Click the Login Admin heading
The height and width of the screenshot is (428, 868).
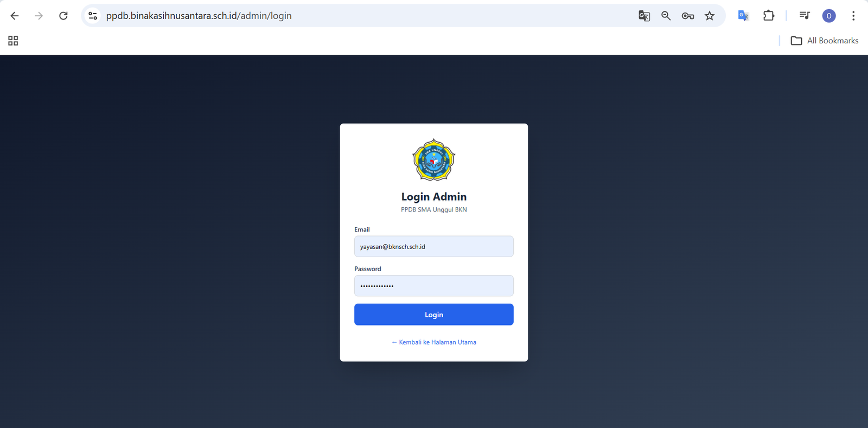coord(434,197)
